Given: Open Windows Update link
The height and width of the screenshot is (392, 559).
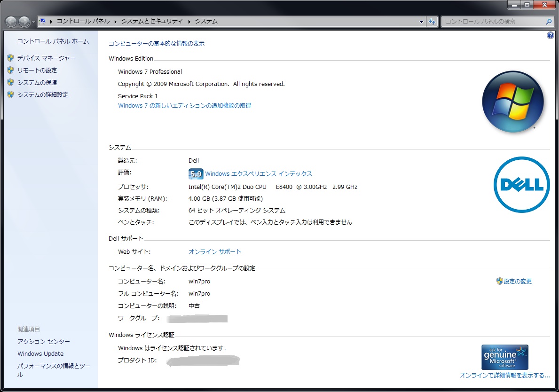Looking at the screenshot, I should tap(40, 353).
